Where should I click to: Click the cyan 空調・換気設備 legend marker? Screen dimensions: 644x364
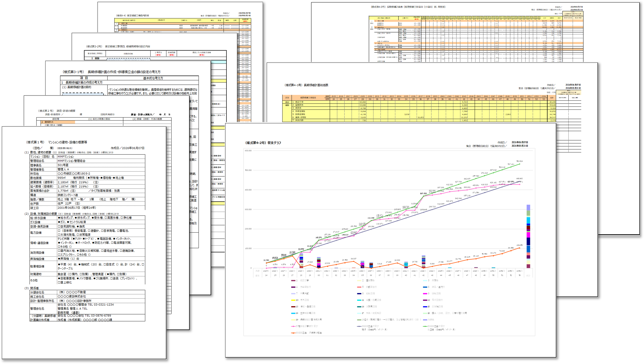(359, 300)
